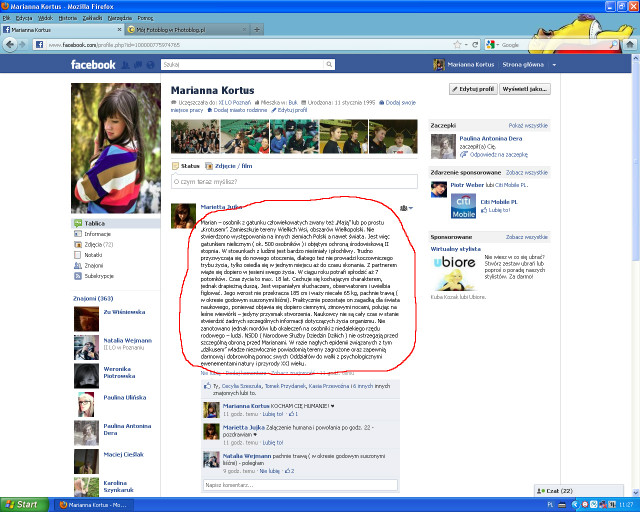640x512 pixels.
Task: Click the large profile photo
Action: click(116, 148)
